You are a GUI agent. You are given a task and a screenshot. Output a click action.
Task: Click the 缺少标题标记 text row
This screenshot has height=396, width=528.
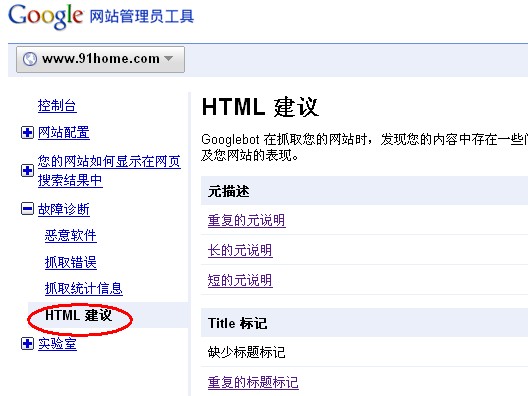point(246,352)
